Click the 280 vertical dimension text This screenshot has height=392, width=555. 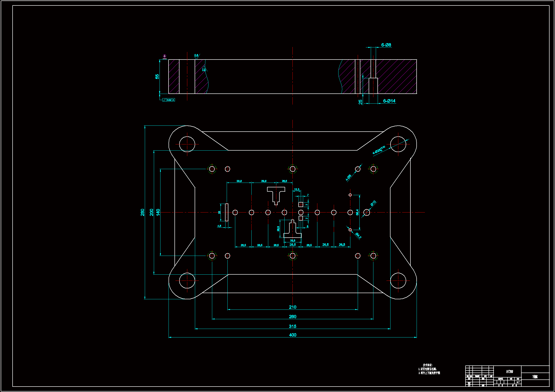point(142,212)
